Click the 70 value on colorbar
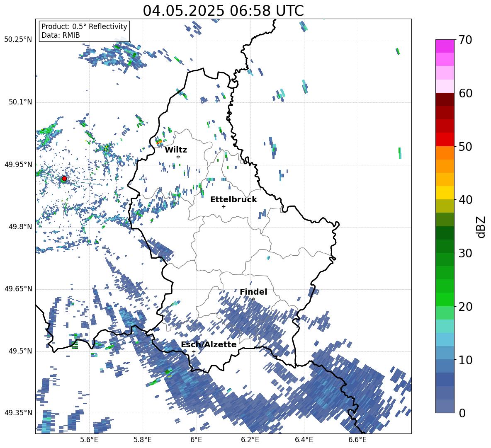The image size is (491, 448). click(465, 40)
